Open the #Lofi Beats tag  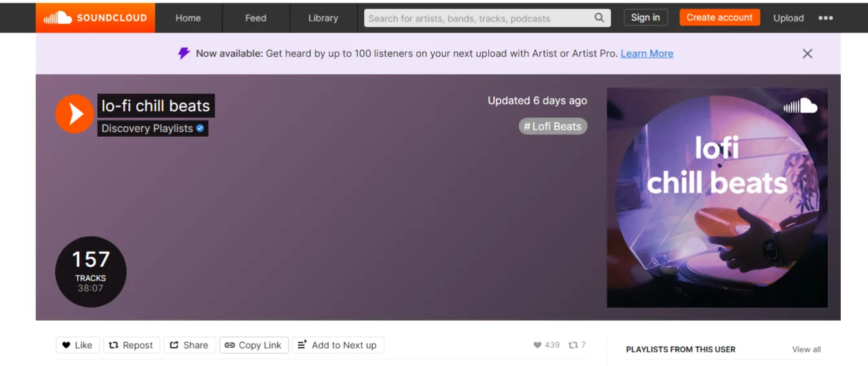(553, 126)
